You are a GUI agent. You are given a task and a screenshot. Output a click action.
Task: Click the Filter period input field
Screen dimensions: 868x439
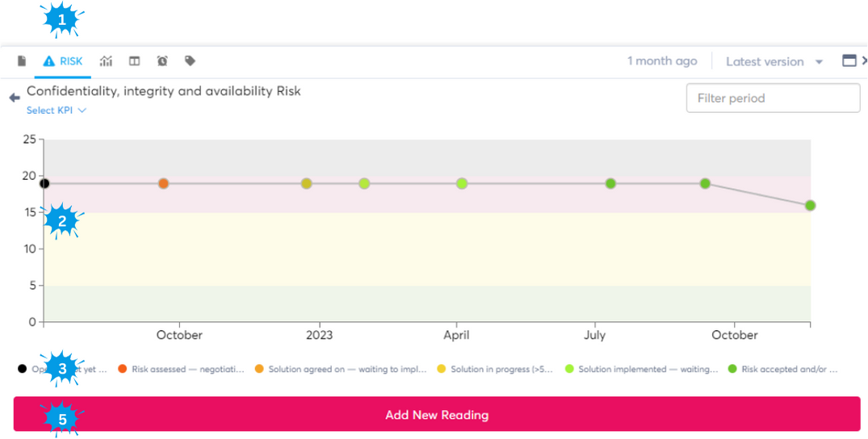(x=773, y=98)
